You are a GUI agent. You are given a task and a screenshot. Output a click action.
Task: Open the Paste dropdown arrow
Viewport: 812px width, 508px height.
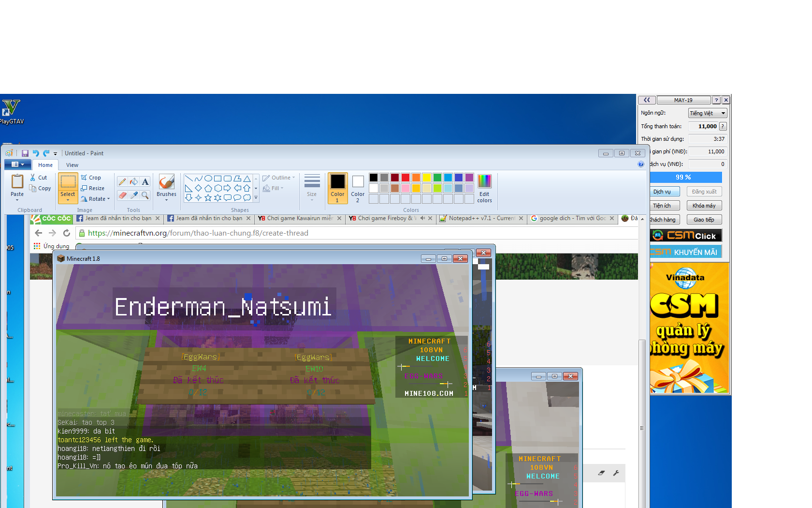(17, 200)
